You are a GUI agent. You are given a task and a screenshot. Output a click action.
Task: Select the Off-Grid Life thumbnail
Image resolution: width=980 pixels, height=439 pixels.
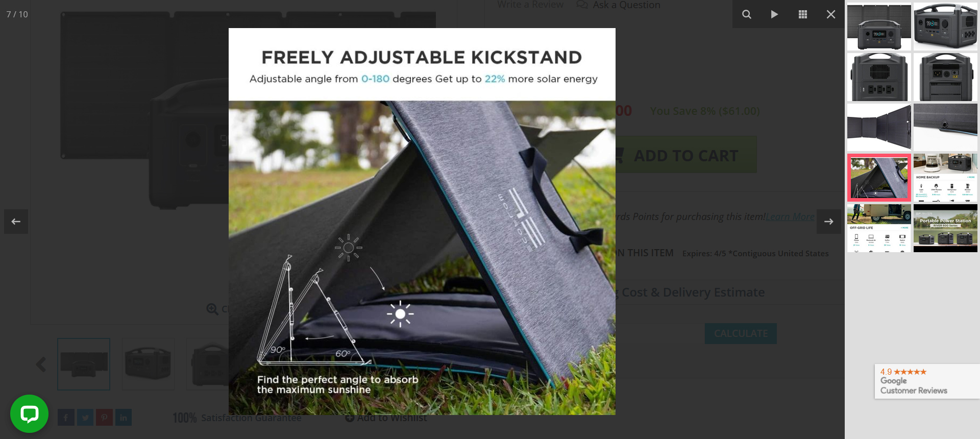[x=879, y=228]
